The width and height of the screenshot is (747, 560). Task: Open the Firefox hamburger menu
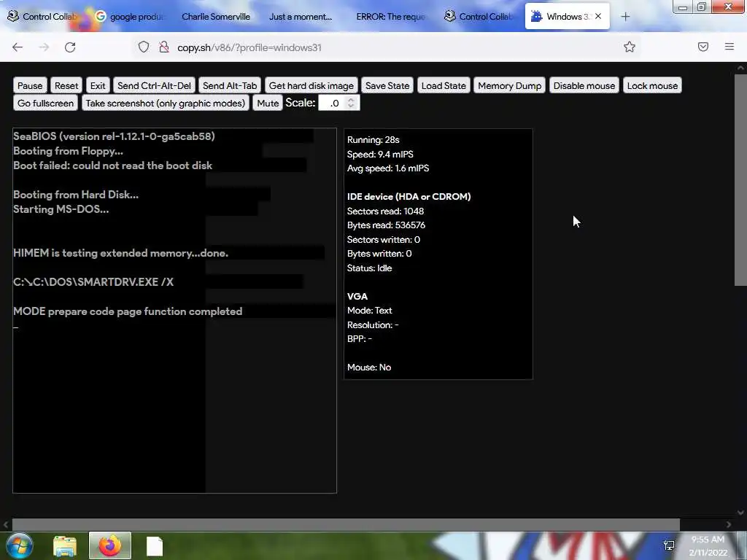pyautogui.click(x=729, y=47)
